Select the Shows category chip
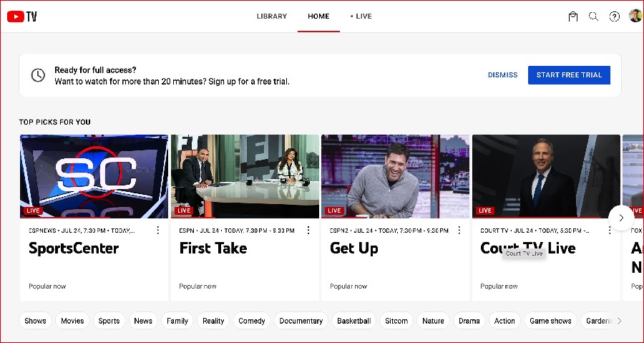 pyautogui.click(x=35, y=321)
